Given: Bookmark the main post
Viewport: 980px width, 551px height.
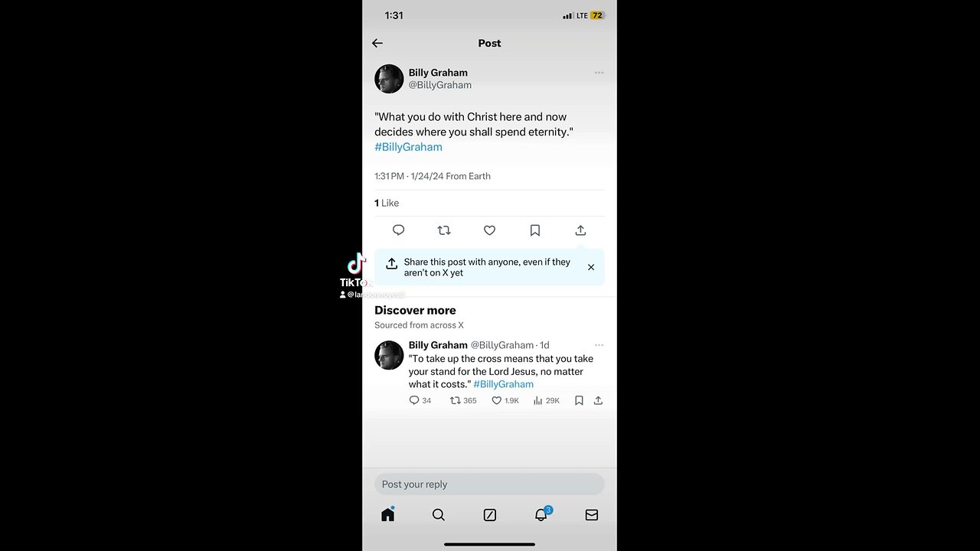Looking at the screenshot, I should [535, 230].
